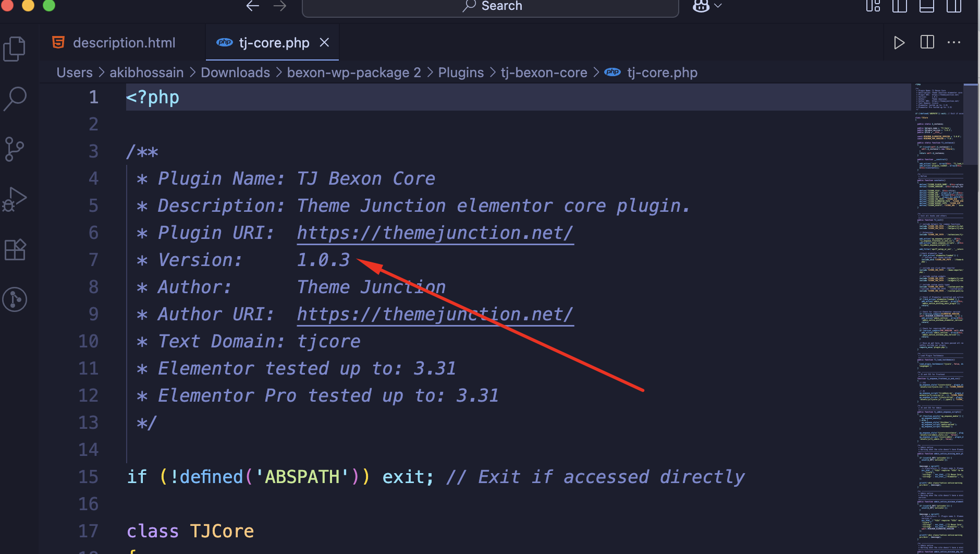Go back with the left arrow
This screenshot has width=980, height=554.
[253, 6]
